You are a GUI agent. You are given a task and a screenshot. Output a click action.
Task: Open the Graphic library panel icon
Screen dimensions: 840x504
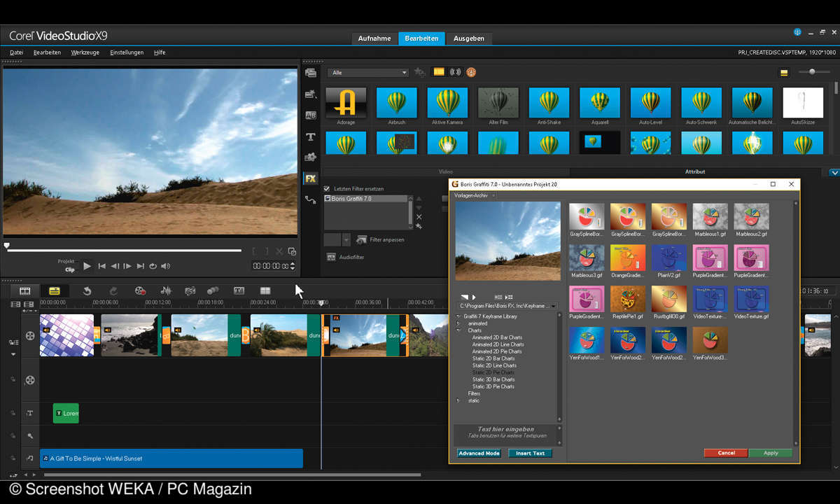coord(311,157)
